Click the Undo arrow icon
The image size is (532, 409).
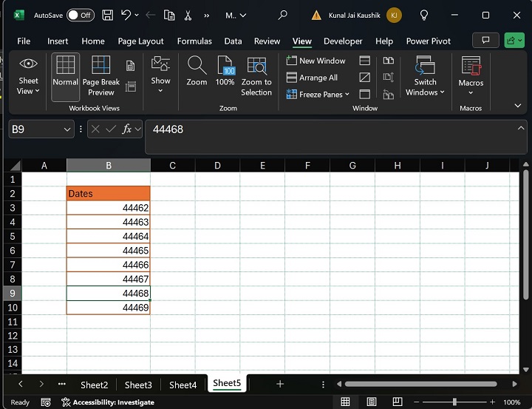click(x=126, y=15)
